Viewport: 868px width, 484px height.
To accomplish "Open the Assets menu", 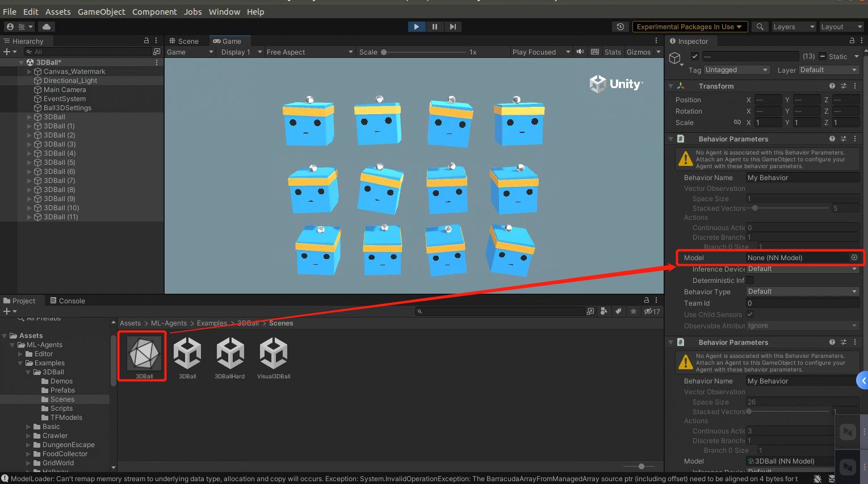I will coord(58,11).
